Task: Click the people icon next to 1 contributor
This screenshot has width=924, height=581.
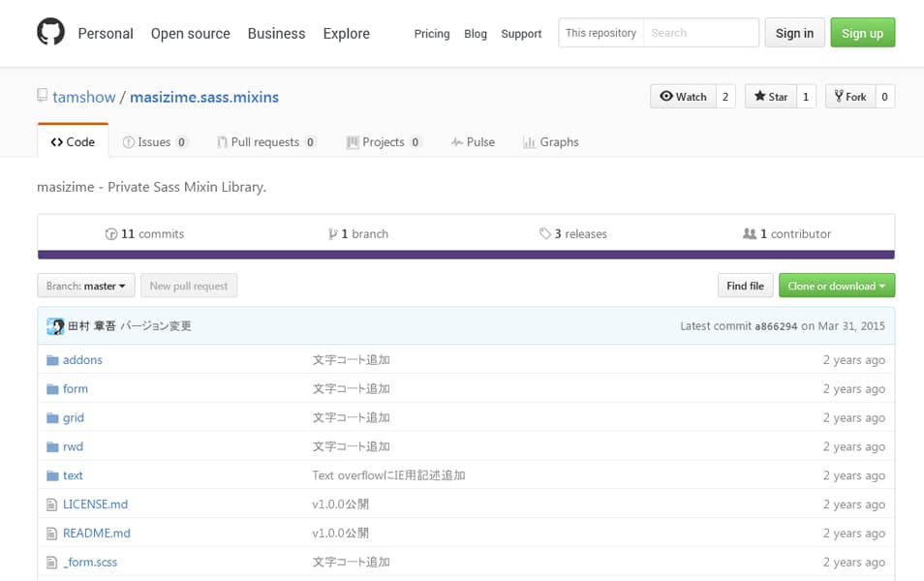Action: coord(750,233)
